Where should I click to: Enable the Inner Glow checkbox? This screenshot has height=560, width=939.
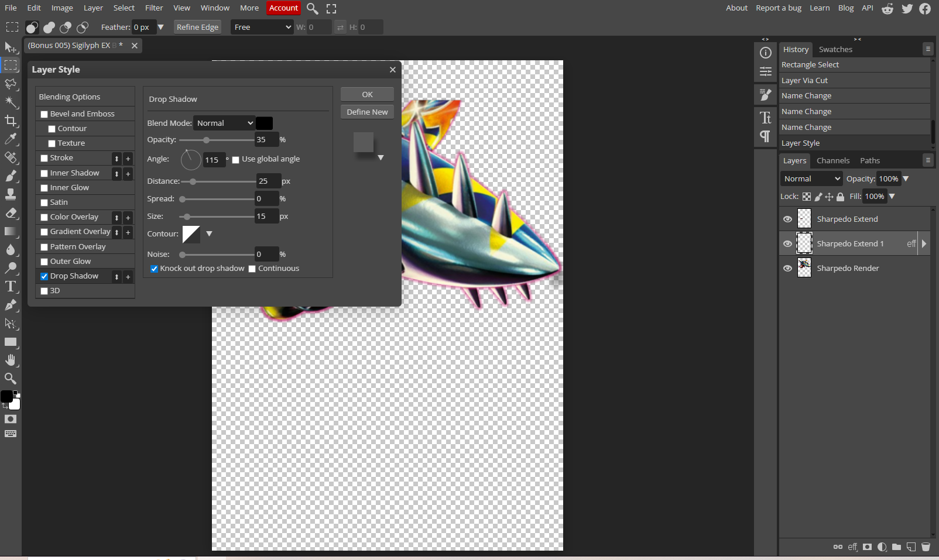(44, 188)
